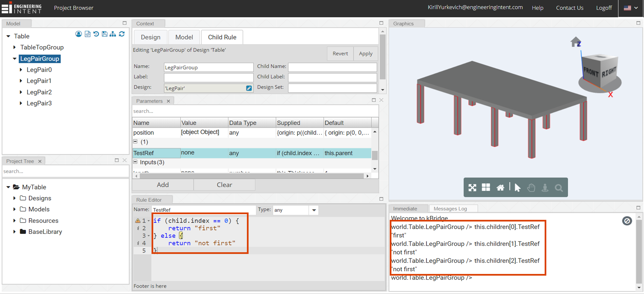Close the Parameters tab
Screen dimensions: 644x294
[168, 101]
